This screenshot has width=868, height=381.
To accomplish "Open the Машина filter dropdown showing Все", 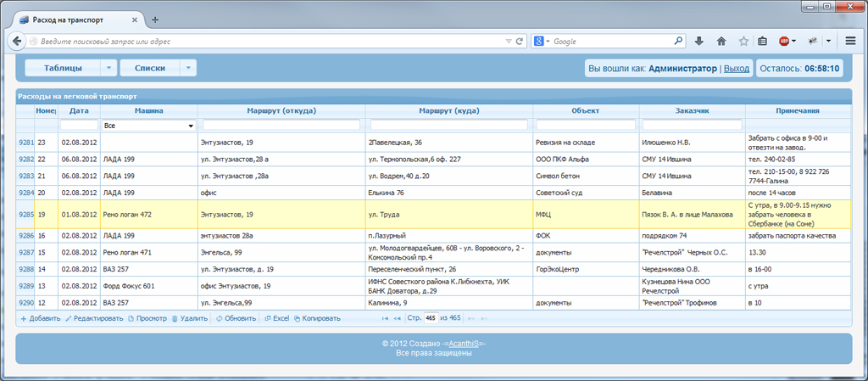I will [149, 126].
